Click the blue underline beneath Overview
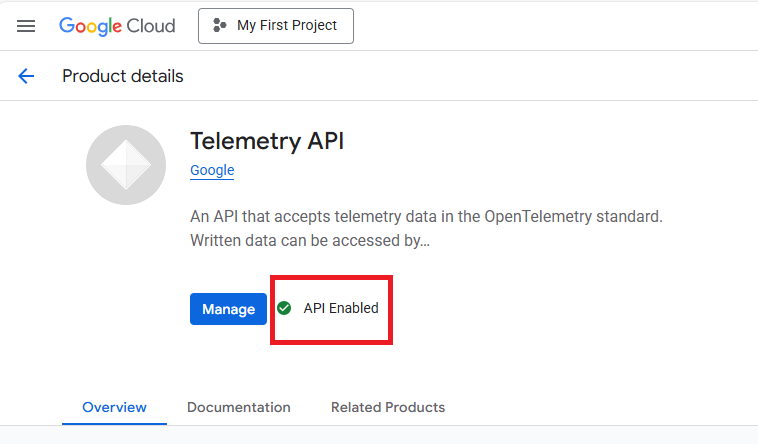Screen dimensions: 758x444 point(114,423)
